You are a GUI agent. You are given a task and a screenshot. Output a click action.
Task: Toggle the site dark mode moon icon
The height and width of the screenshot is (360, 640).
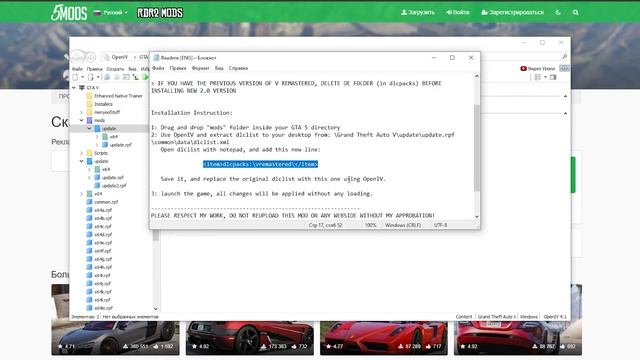click(x=558, y=12)
